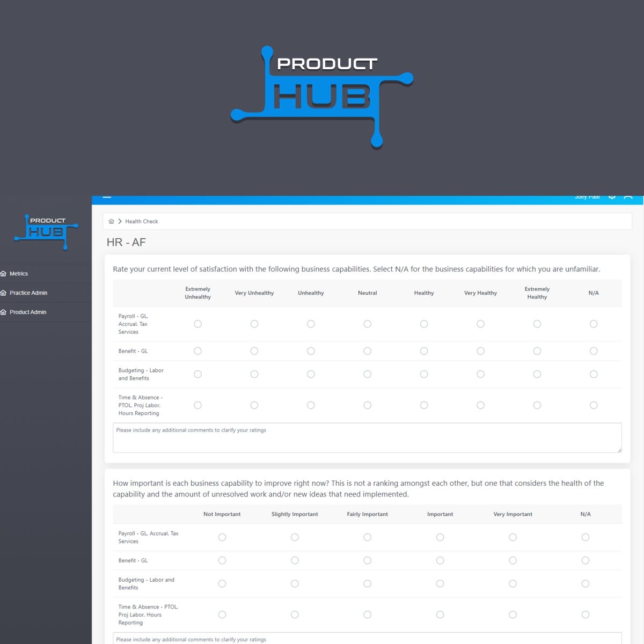Click the Slightly Important column header
Screen dimensions: 644x644
295,514
